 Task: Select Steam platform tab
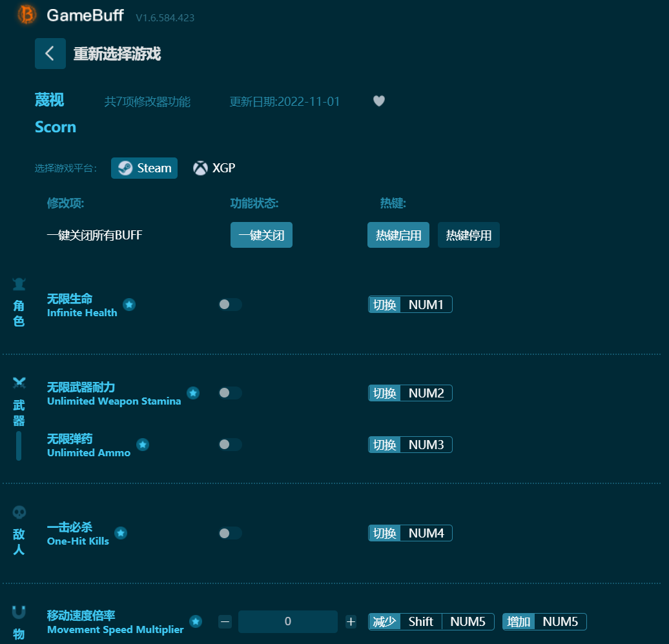144,168
